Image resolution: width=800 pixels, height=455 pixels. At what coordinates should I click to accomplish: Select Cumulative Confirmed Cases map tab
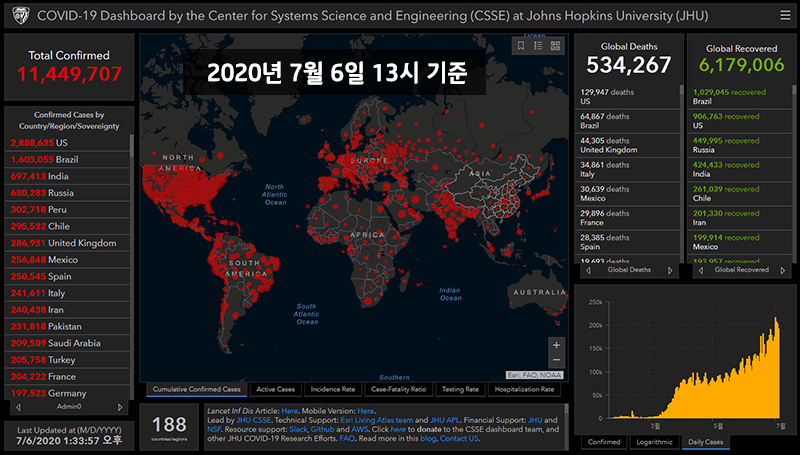196,389
